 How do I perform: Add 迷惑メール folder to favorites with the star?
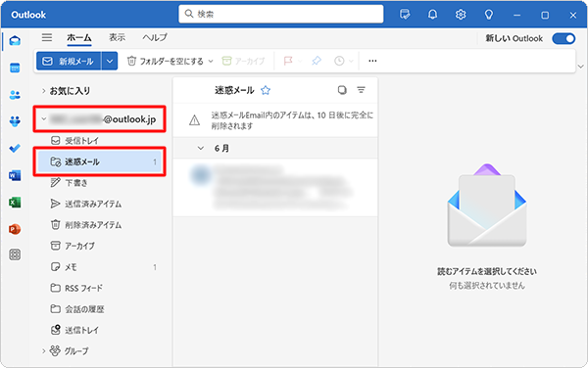[266, 90]
